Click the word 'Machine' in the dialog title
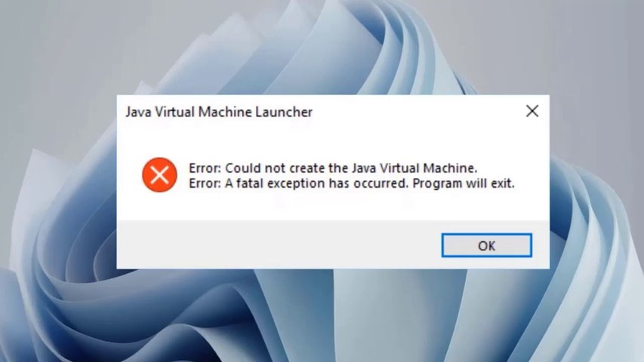The height and width of the screenshot is (362, 644). click(x=225, y=112)
